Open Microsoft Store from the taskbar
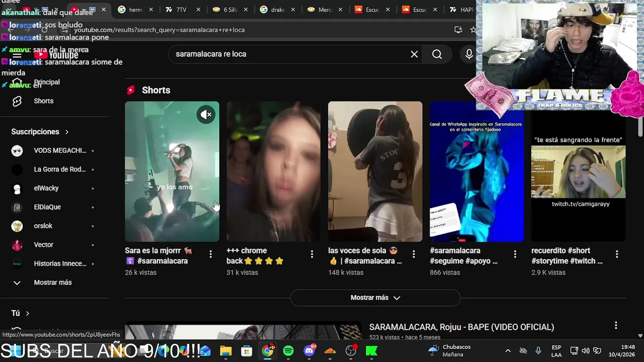Screen dimensions: 644x362 [247, 351]
